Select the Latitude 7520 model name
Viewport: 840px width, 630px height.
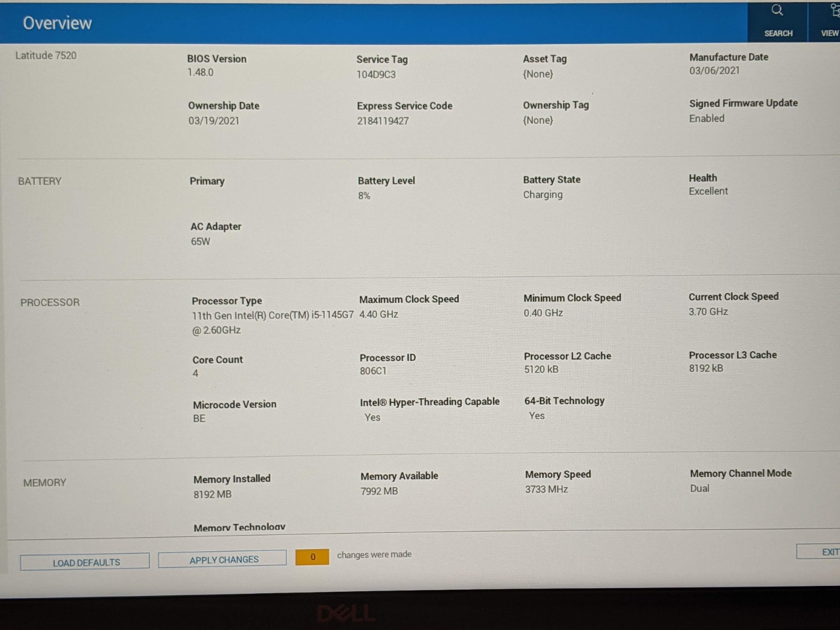pos(46,55)
